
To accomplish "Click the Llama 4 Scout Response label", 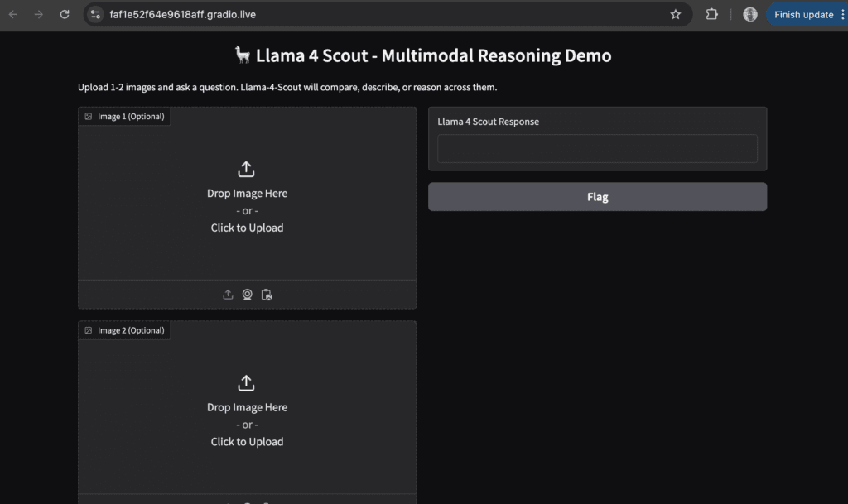I will 489,122.
